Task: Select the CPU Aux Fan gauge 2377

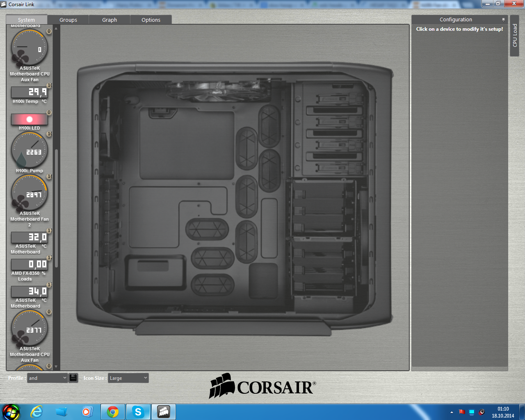Action: [29, 329]
